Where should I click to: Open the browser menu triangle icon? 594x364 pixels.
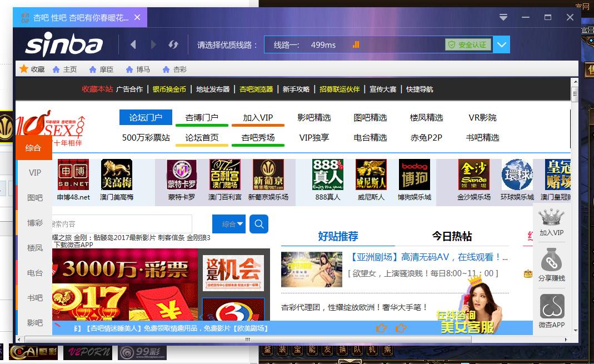(x=503, y=17)
